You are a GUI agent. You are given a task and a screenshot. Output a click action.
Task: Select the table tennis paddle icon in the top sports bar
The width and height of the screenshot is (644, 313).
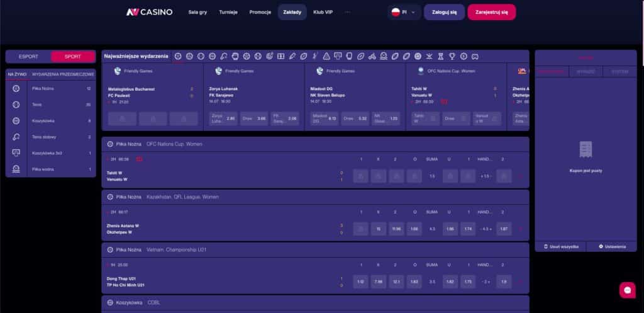[x=223, y=56]
